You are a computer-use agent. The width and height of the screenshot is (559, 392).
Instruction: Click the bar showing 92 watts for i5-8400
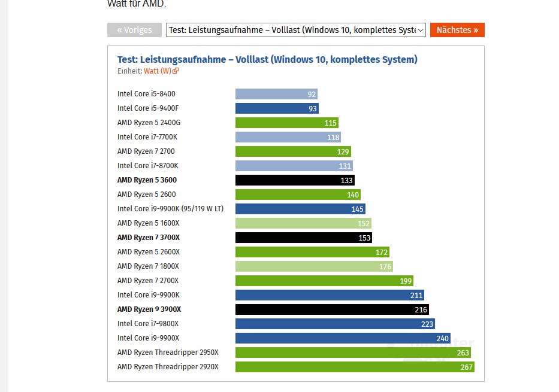coord(276,94)
